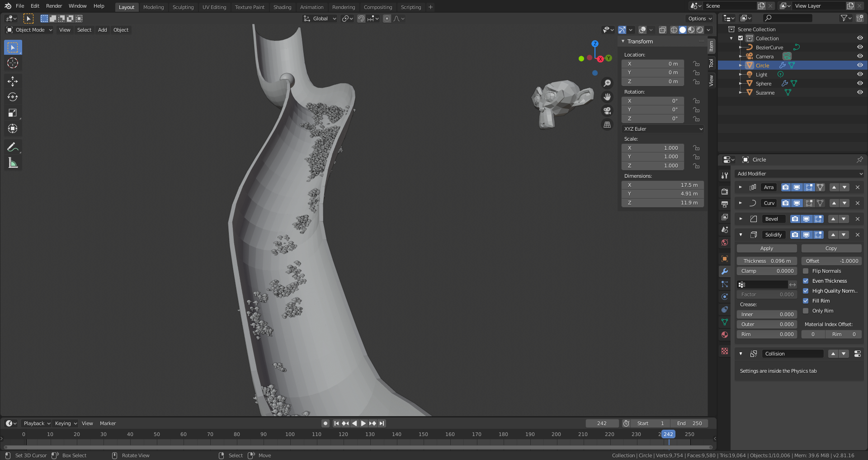Open the Output properties tab
Screen dimensions: 868x460
[725, 204]
